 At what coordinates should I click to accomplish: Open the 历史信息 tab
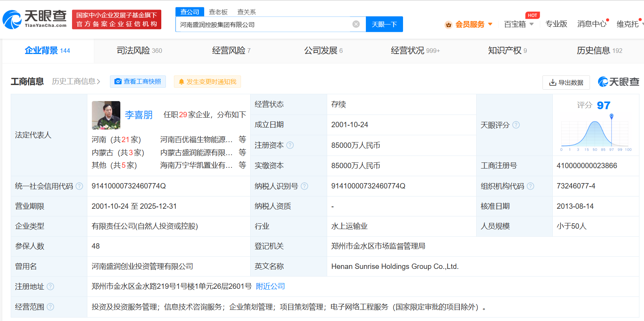pyautogui.click(x=600, y=51)
